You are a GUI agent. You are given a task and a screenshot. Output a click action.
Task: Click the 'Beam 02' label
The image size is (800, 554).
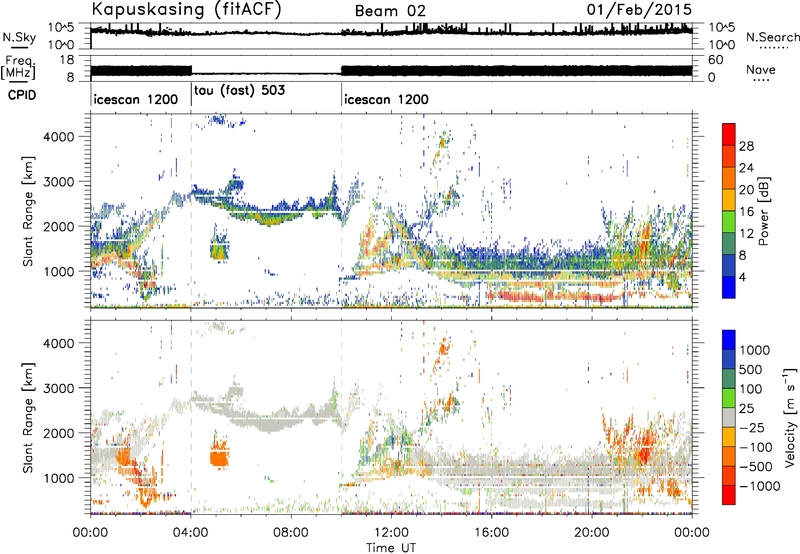[390, 11]
